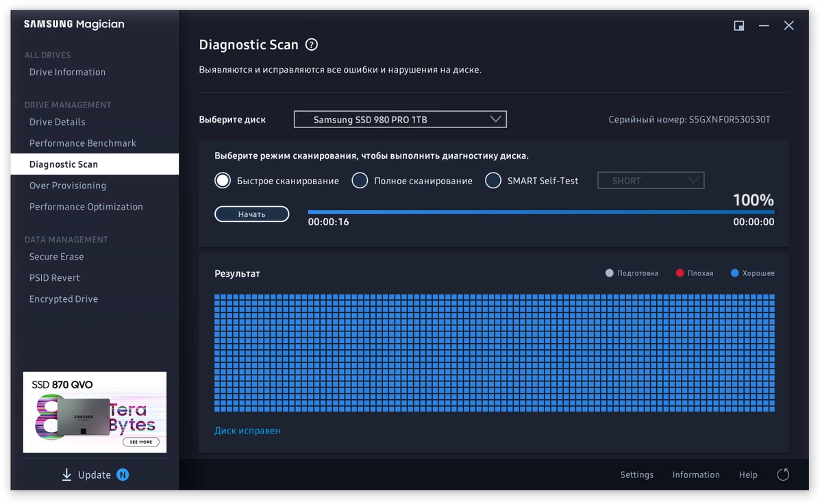
Task: Click the remaining time 00:00:00
Action: [754, 222]
